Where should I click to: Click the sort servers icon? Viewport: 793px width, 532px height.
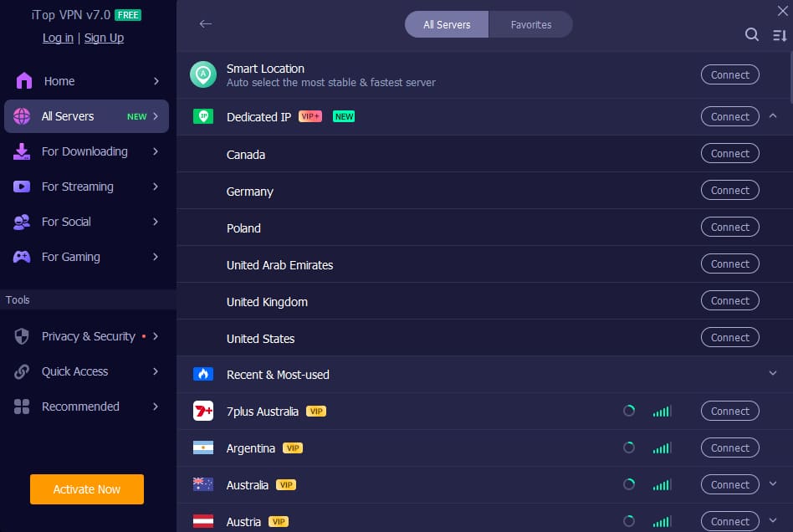pyautogui.click(x=780, y=35)
